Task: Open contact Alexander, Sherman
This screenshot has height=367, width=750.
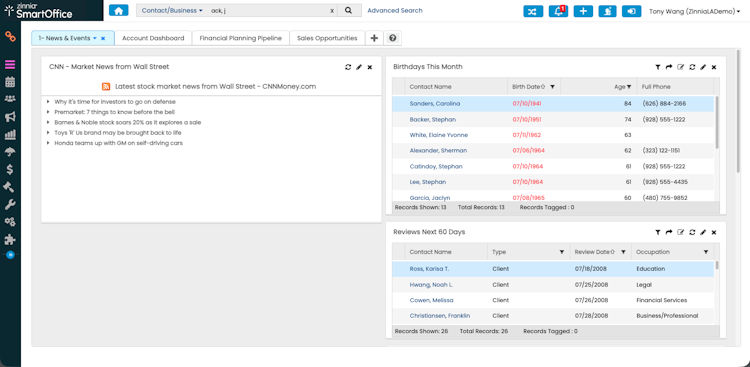Action: [x=438, y=151]
